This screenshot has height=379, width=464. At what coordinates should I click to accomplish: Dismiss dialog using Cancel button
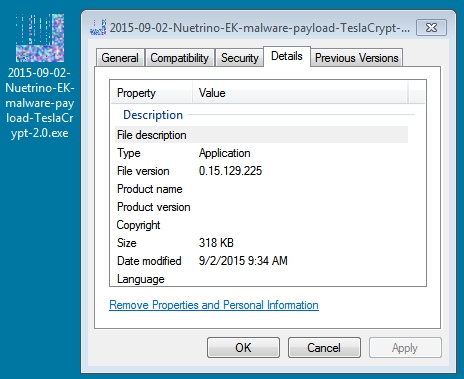(324, 348)
